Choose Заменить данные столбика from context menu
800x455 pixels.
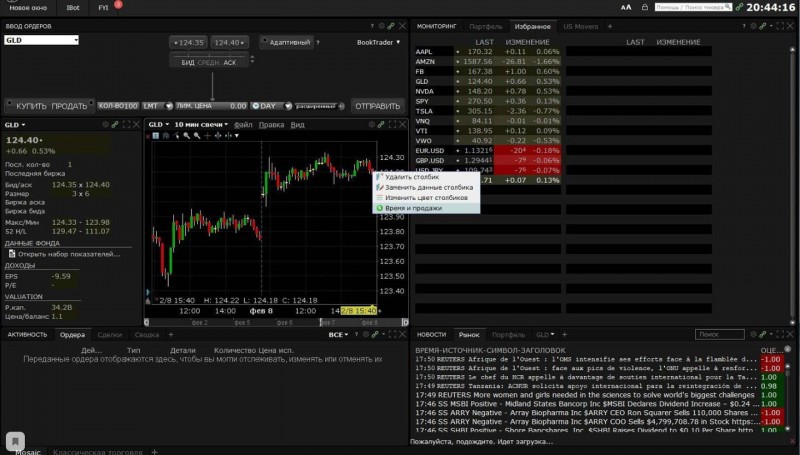click(x=426, y=187)
